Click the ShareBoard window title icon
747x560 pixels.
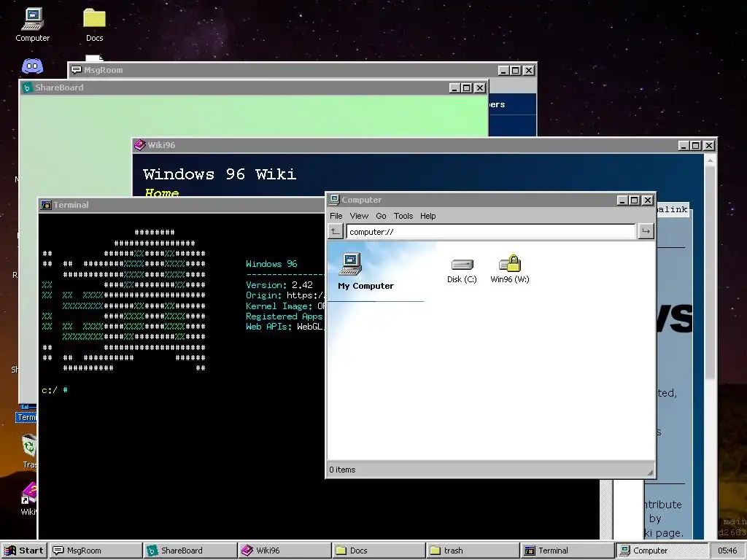click(27, 87)
